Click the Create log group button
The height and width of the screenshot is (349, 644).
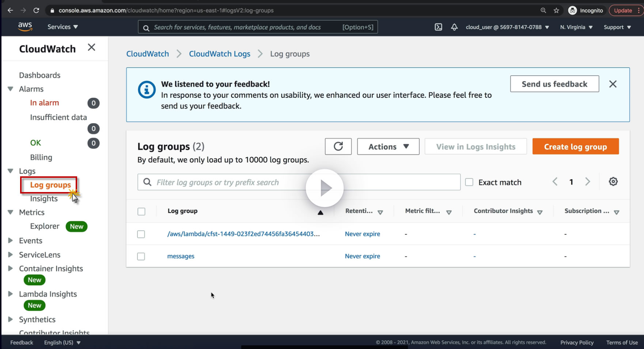coord(576,146)
